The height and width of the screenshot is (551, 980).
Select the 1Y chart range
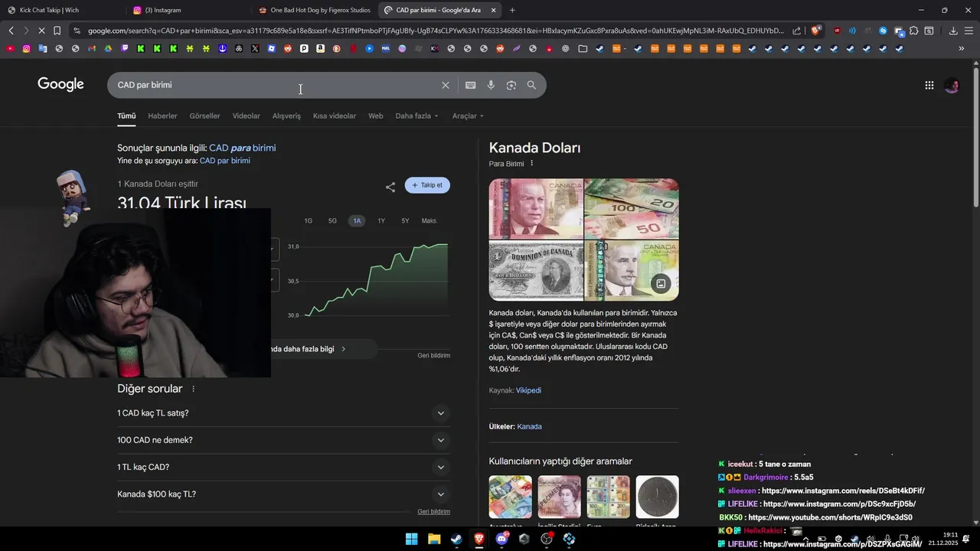tap(381, 220)
